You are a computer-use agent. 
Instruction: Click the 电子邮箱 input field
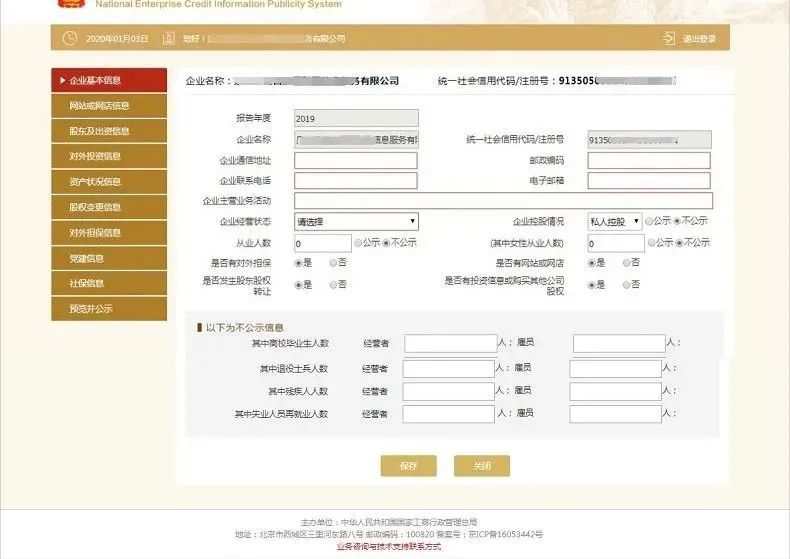(x=649, y=181)
